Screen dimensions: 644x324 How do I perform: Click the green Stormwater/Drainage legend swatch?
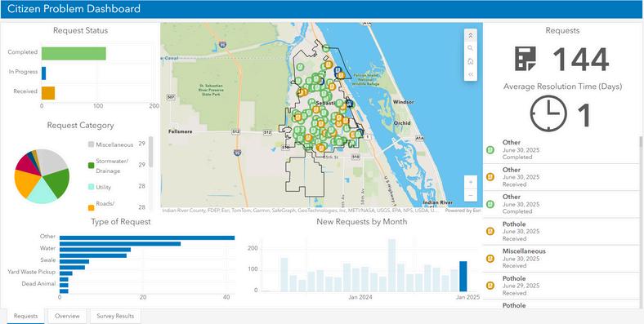pyautogui.click(x=91, y=166)
